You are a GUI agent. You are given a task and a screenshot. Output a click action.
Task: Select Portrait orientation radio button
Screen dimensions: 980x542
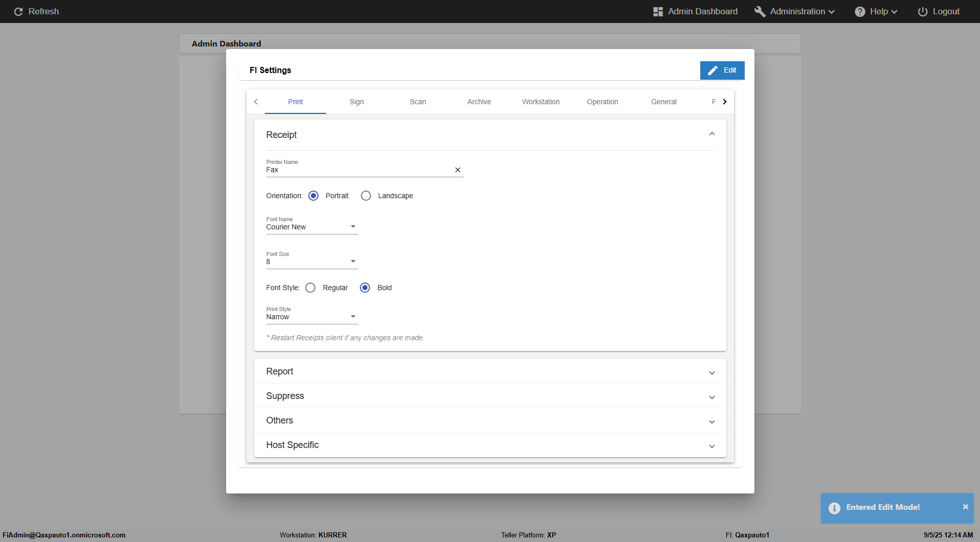point(313,196)
